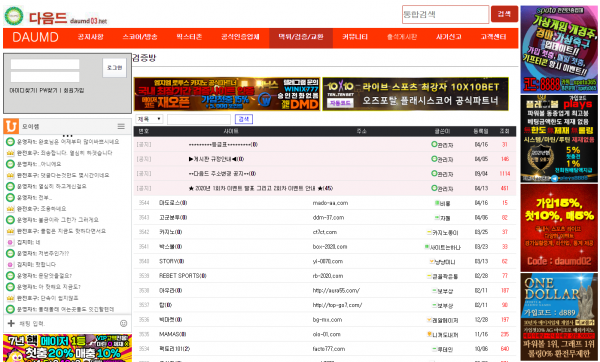Open the 10X10BET banner ad

[x=416, y=94]
